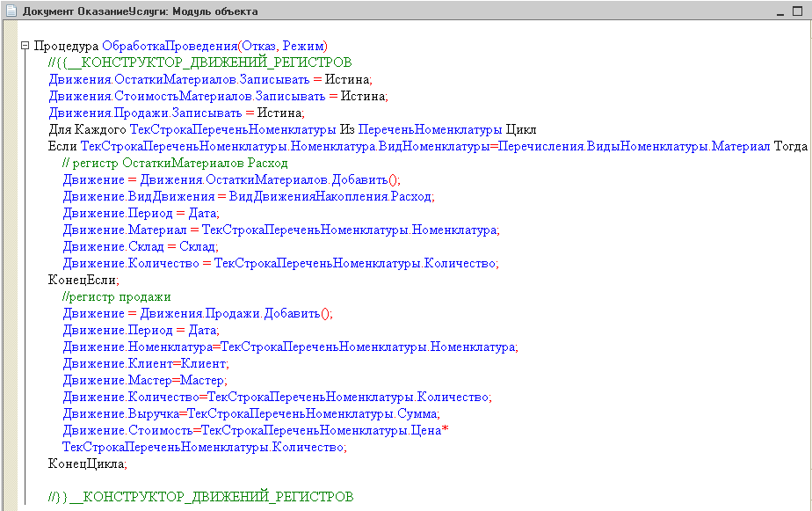
Task: Click the closing comment '//}}__КОНСТРУКТОР_ДВИЖЕНИЙ_РЕГИСТРОВ'
Action: coord(201,497)
